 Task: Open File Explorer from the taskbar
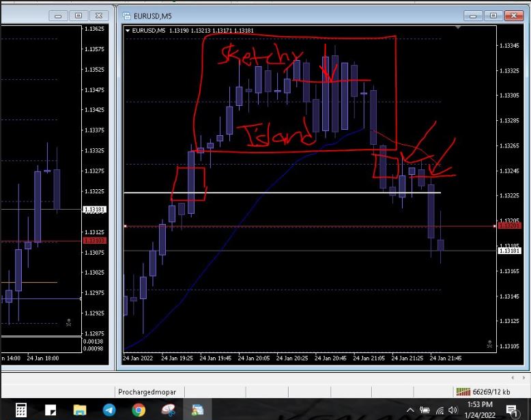[x=80, y=410]
